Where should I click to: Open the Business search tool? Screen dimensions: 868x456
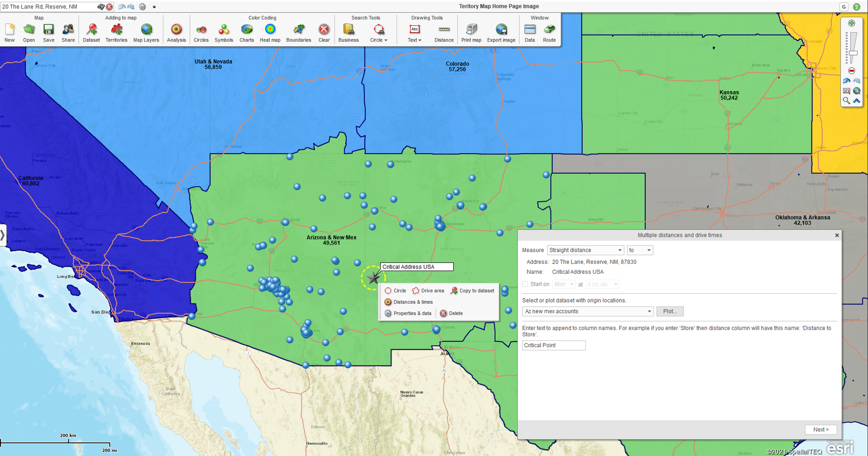(348, 33)
